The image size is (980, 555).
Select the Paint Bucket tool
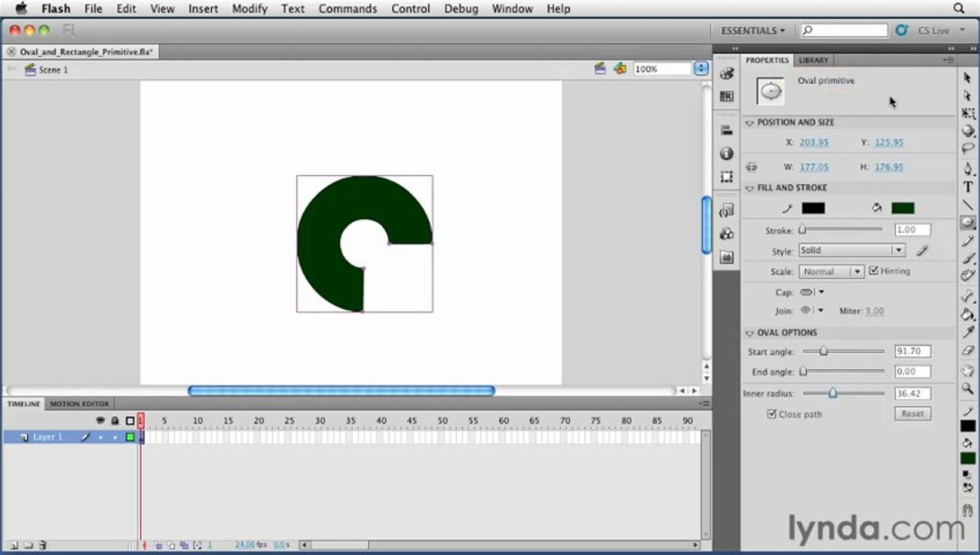click(968, 314)
